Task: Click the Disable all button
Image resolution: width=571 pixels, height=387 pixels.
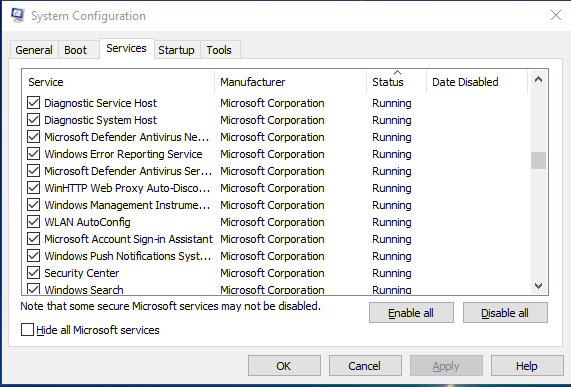Action: (505, 313)
